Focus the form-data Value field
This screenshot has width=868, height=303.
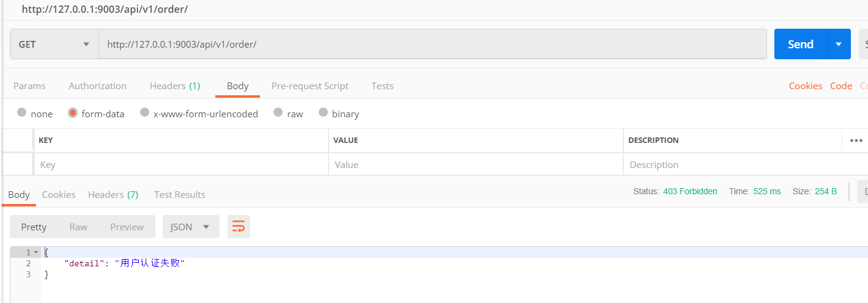[x=476, y=164]
